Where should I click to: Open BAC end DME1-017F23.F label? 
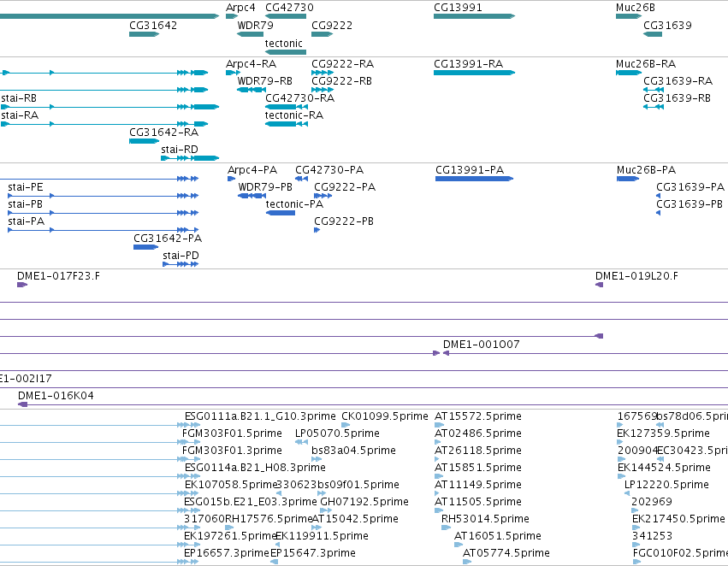click(x=58, y=276)
